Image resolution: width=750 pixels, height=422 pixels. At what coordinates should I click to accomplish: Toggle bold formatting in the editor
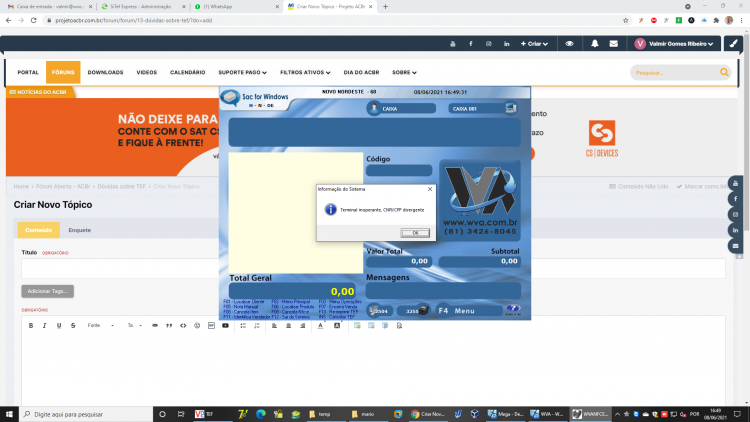[31, 325]
